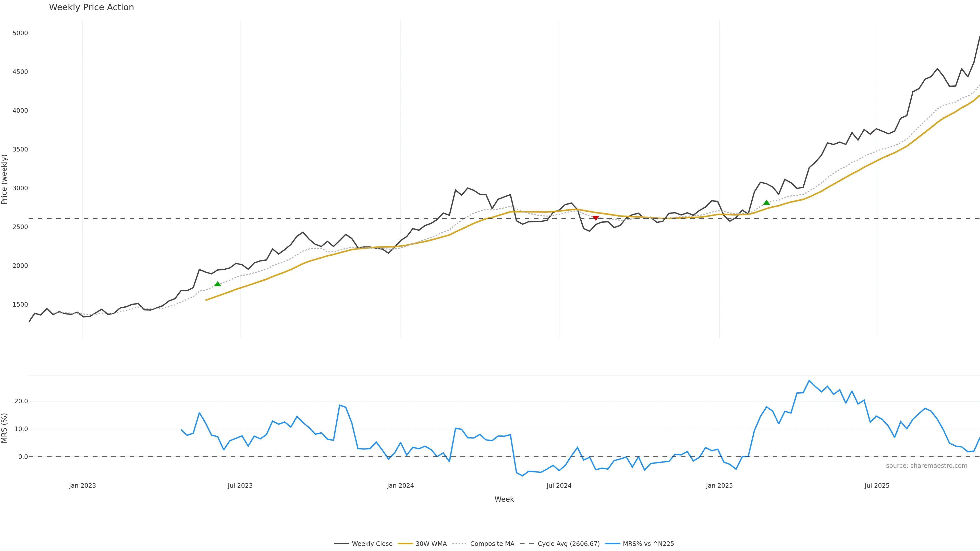The height and width of the screenshot is (551, 980).
Task: Click the dotted line sample beside Composite MA
Action: (x=460, y=544)
